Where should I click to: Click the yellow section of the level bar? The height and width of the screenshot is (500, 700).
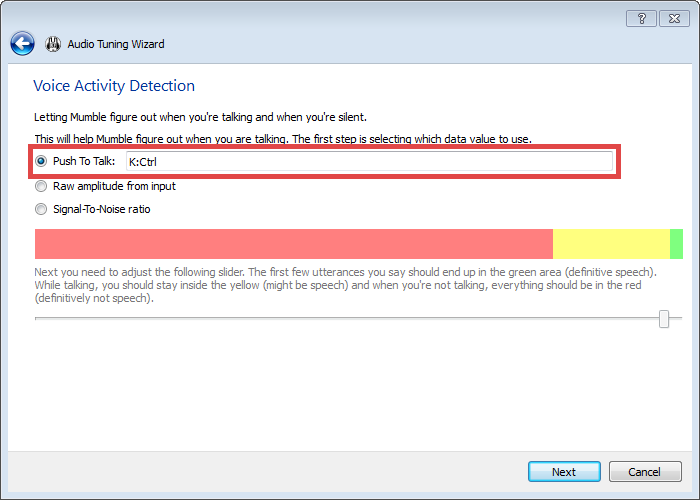(610, 244)
